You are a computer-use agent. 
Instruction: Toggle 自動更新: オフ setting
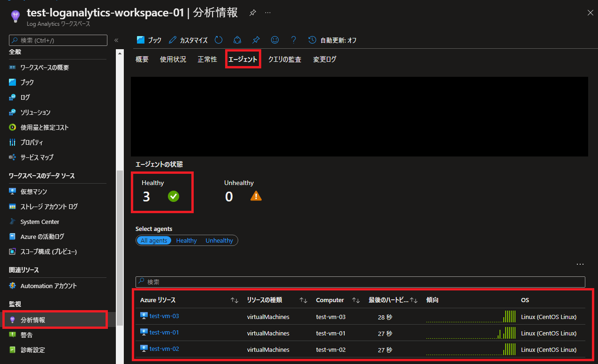click(333, 40)
